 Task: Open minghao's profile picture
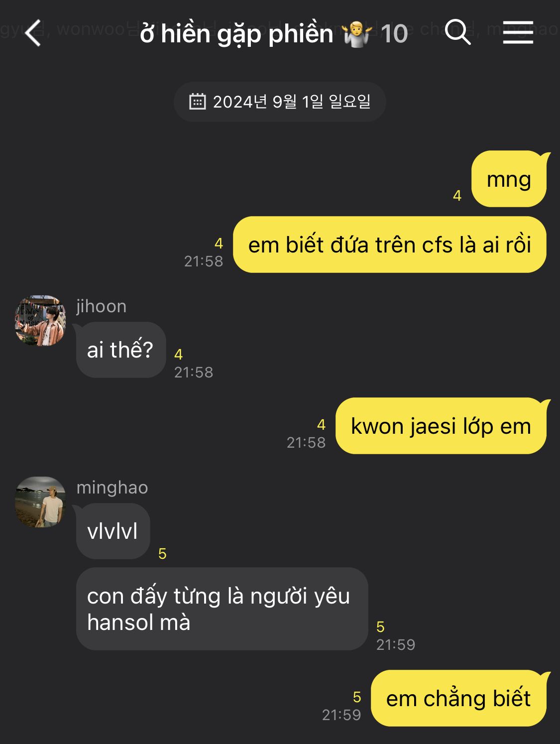pos(40,502)
